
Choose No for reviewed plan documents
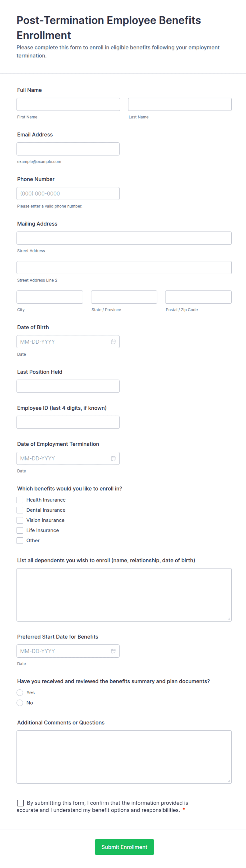20,703
